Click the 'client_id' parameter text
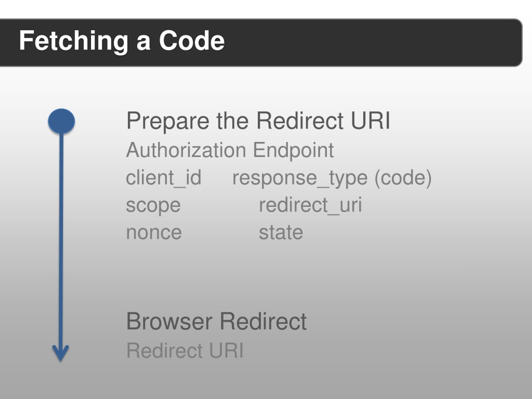532x399 pixels. tap(164, 178)
